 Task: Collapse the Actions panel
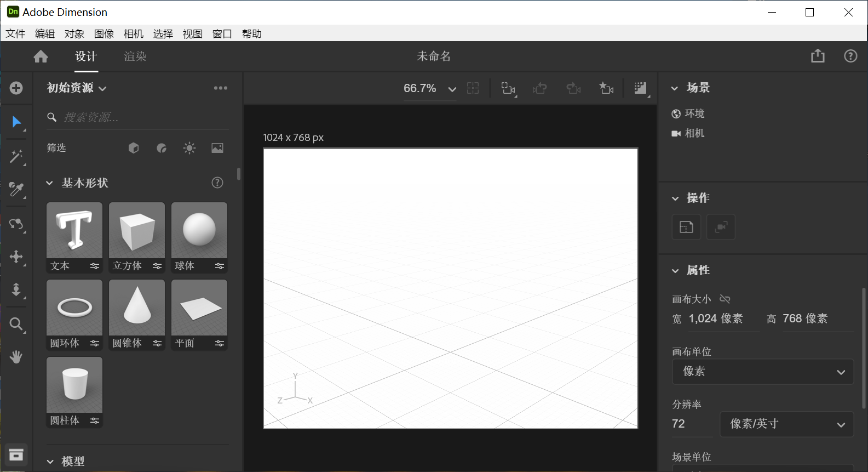[675, 198]
